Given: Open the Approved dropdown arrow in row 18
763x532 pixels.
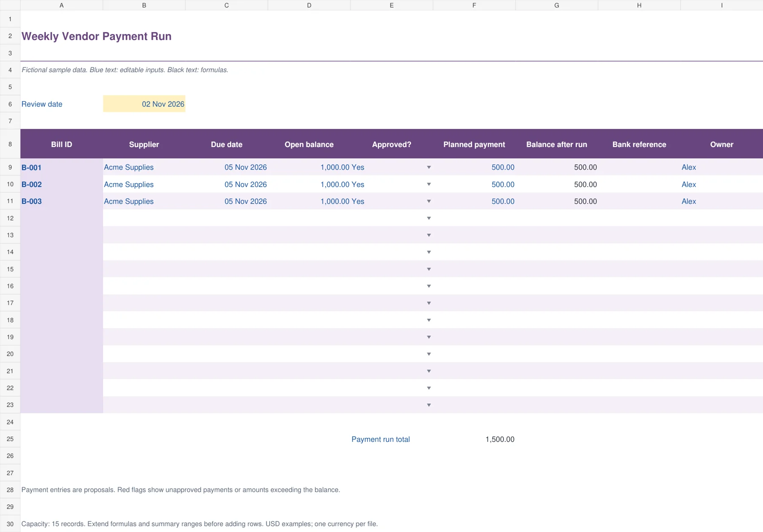Looking at the screenshot, I should point(429,320).
